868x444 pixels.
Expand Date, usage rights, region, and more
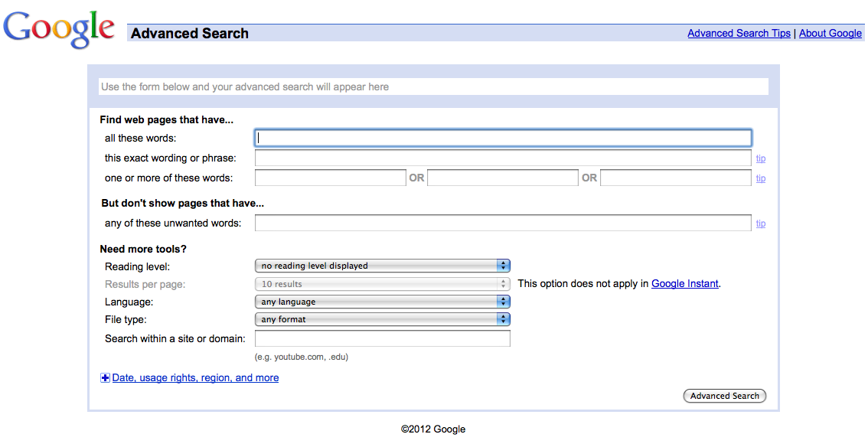195,378
